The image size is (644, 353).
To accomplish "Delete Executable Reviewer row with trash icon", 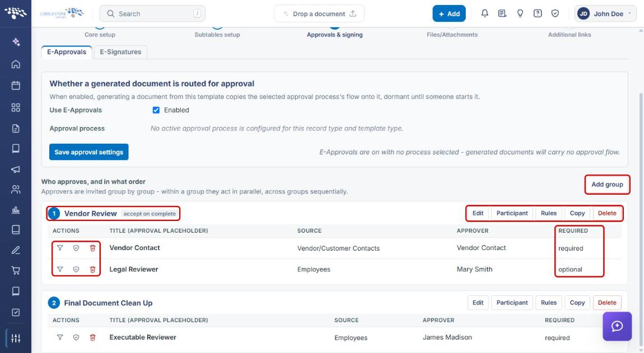I will point(93,337).
